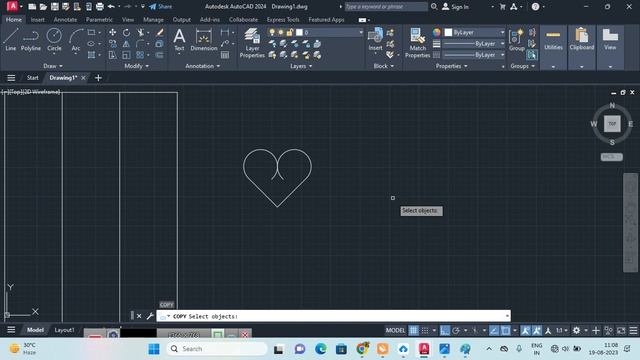Select the Move tool in Modify panel
The image size is (640, 360).
click(x=112, y=32)
